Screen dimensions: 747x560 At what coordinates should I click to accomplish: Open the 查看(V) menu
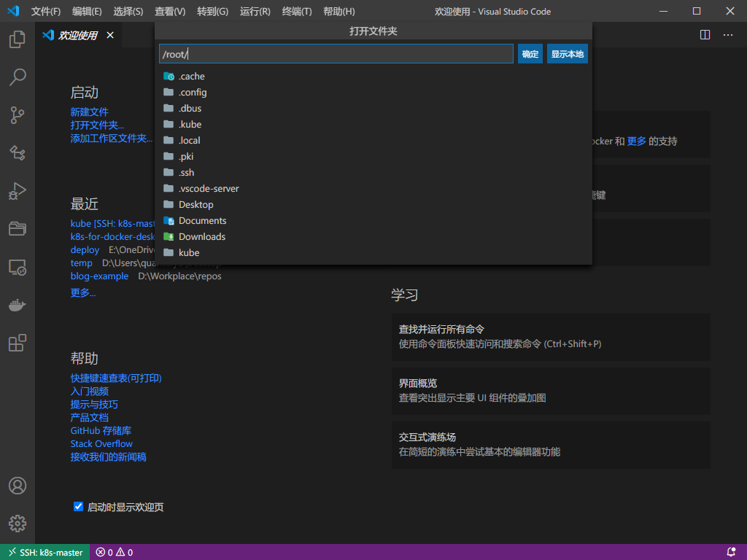click(x=170, y=12)
